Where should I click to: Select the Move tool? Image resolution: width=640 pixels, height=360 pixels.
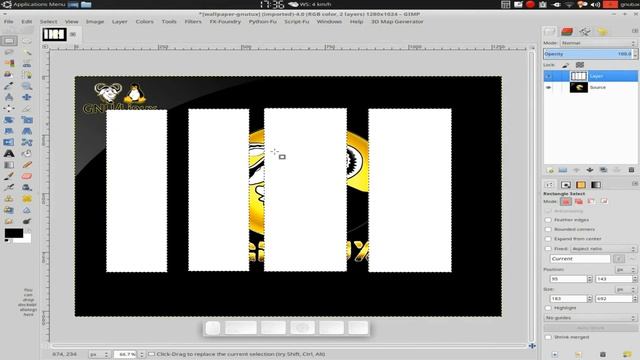pyautogui.click(x=27, y=97)
